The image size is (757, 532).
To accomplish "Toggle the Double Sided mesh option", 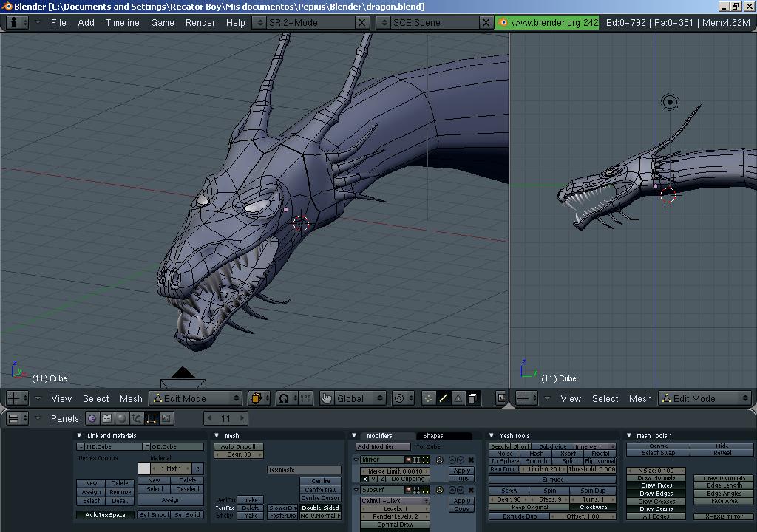I will (320, 508).
